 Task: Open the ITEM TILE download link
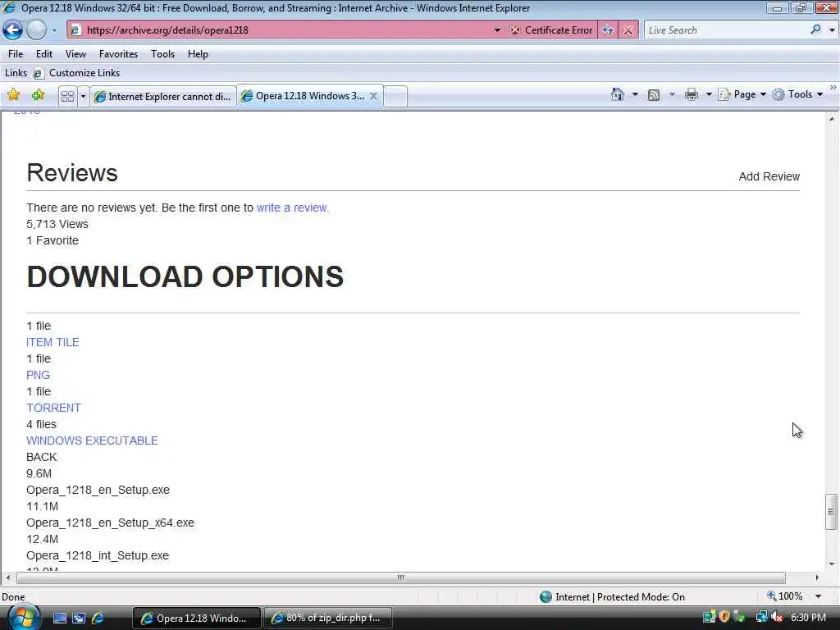(x=52, y=342)
